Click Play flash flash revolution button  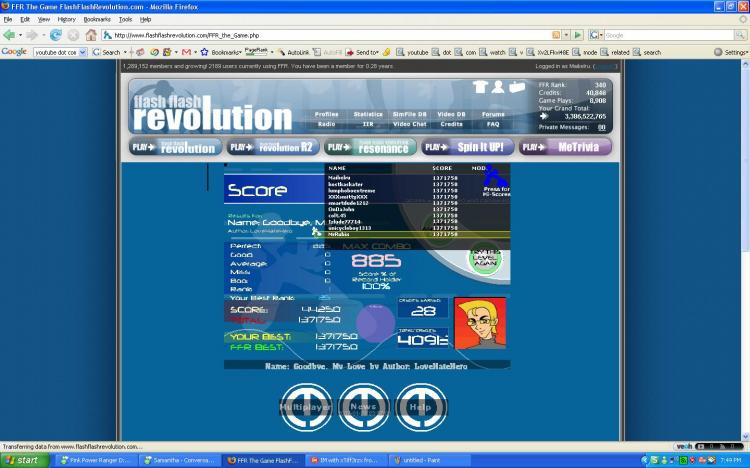point(175,147)
